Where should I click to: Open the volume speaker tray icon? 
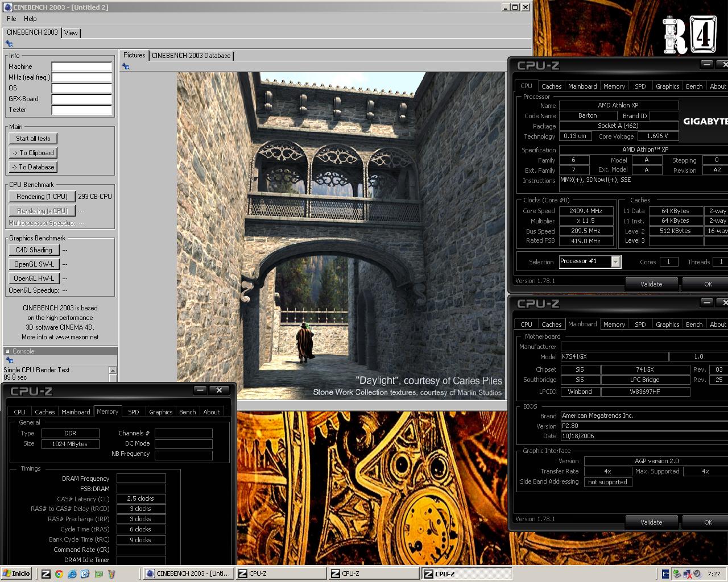696,574
